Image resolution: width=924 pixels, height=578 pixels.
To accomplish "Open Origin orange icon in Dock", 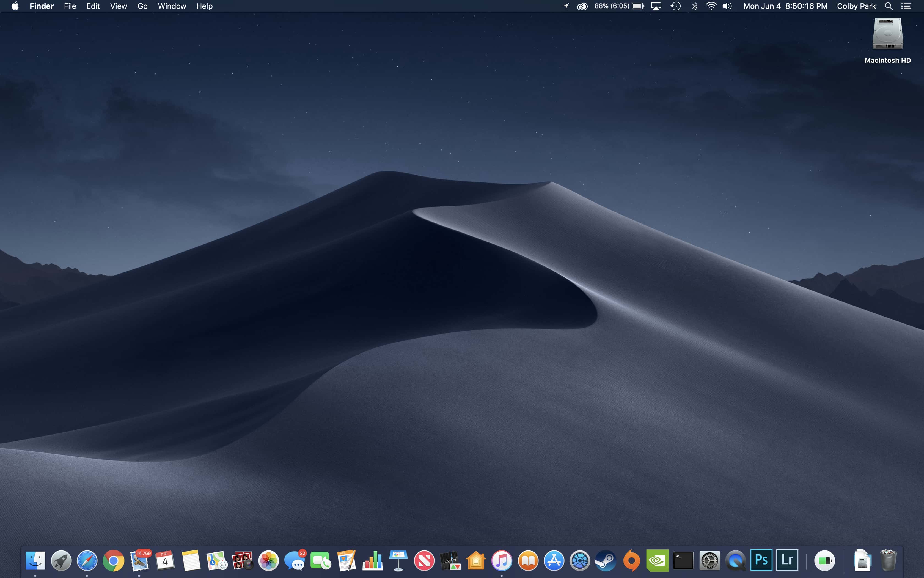I will pyautogui.click(x=631, y=561).
